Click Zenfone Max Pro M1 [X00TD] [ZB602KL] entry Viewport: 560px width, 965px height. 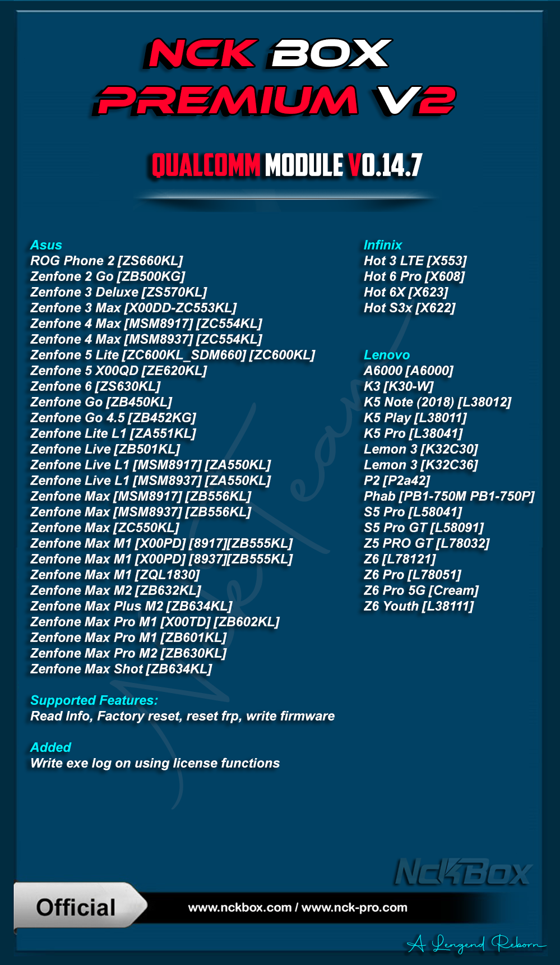point(155,622)
